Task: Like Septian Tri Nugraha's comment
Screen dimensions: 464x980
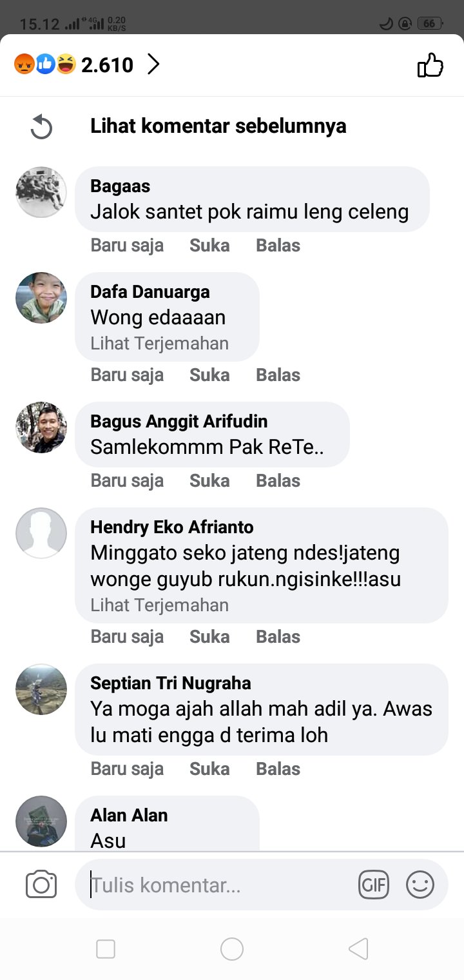Action: tap(209, 769)
